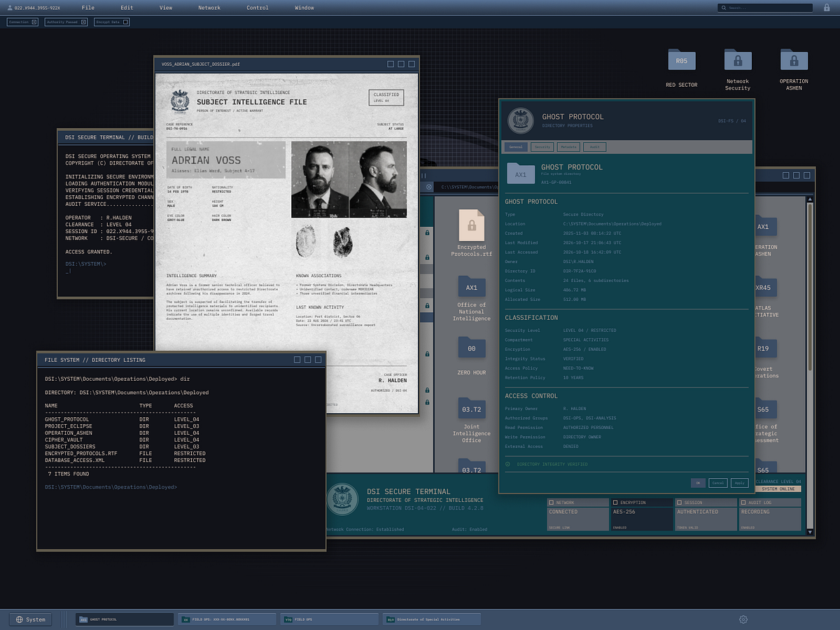Screen dimensions: 840x630
Task: Open the ZERO HOUR folder
Action: tap(472, 348)
